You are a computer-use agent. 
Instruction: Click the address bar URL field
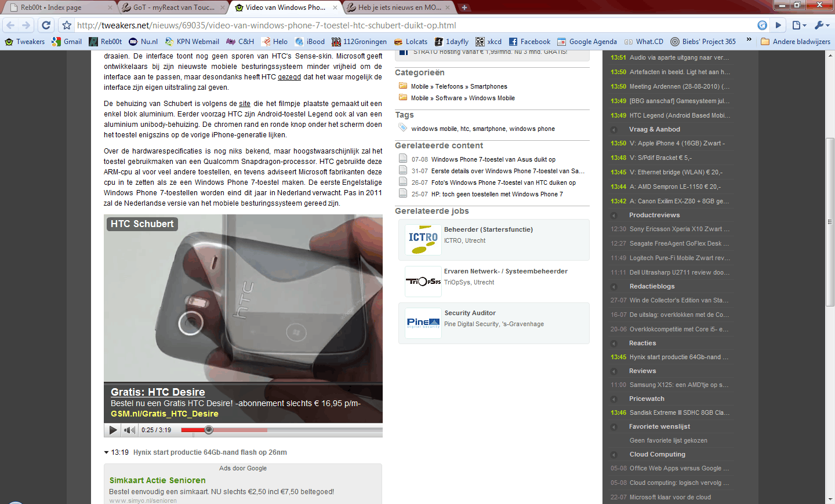click(415, 25)
